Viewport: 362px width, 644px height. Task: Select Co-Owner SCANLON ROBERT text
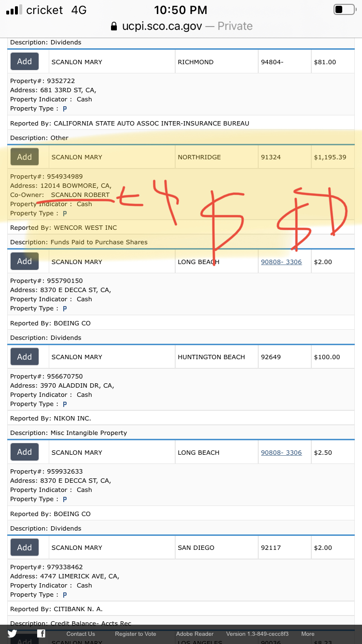[60, 195]
